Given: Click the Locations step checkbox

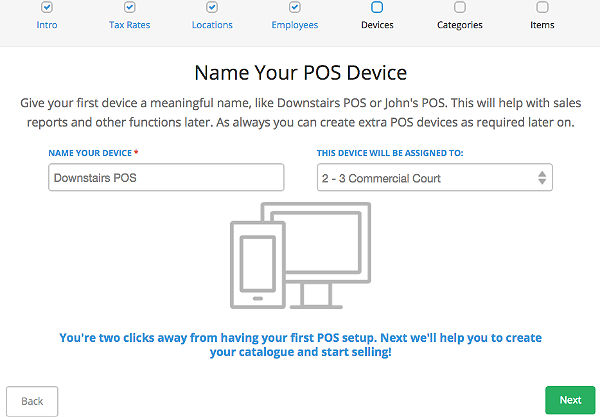Looking at the screenshot, I should pyautogui.click(x=212, y=7).
